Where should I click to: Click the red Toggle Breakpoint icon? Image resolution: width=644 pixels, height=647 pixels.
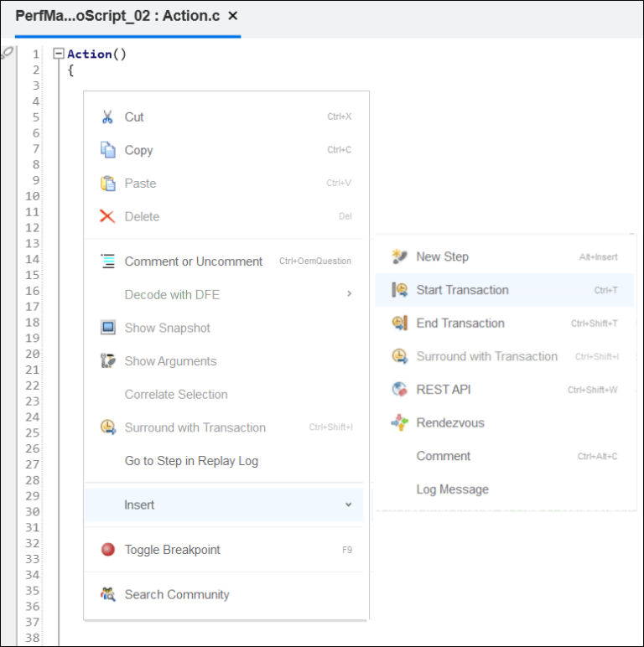[x=107, y=550]
